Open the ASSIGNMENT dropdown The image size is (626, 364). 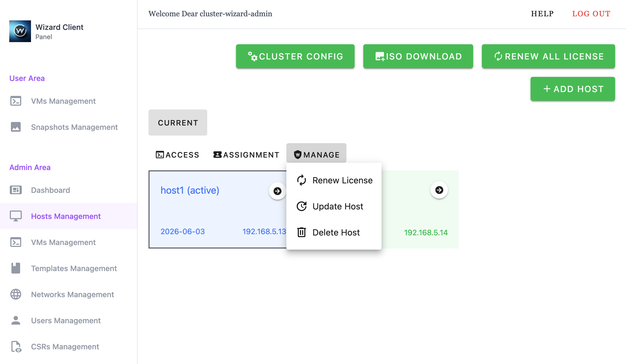[x=246, y=155]
